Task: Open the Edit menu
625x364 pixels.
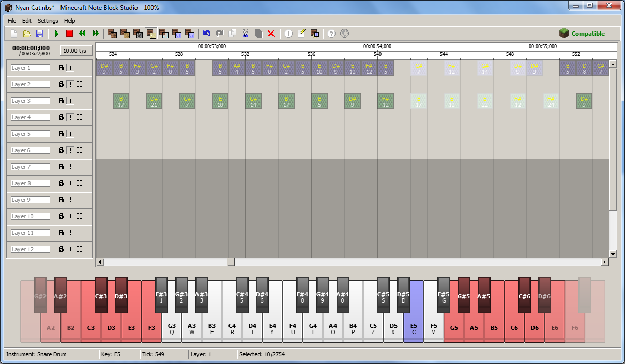Action: (27, 21)
